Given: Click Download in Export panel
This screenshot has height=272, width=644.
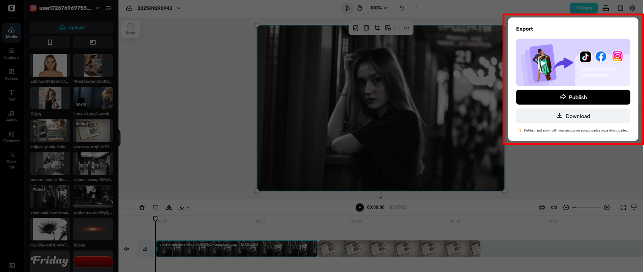Looking at the screenshot, I should click(573, 116).
